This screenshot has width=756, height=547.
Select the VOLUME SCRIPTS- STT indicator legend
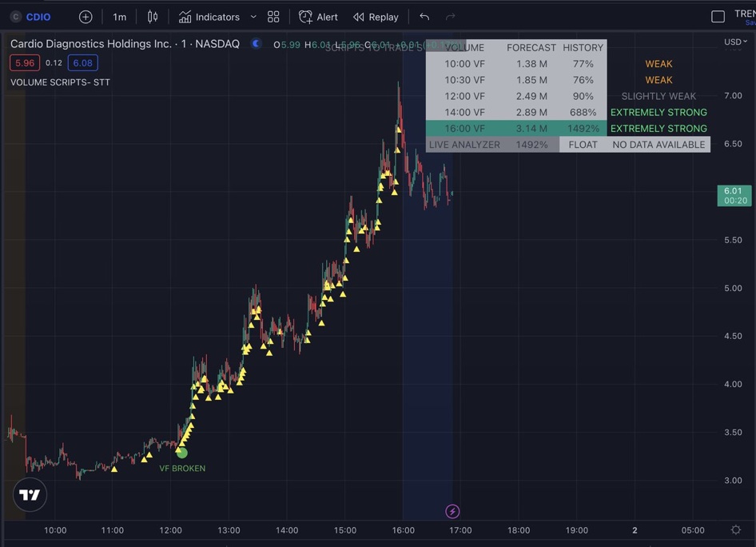(60, 82)
